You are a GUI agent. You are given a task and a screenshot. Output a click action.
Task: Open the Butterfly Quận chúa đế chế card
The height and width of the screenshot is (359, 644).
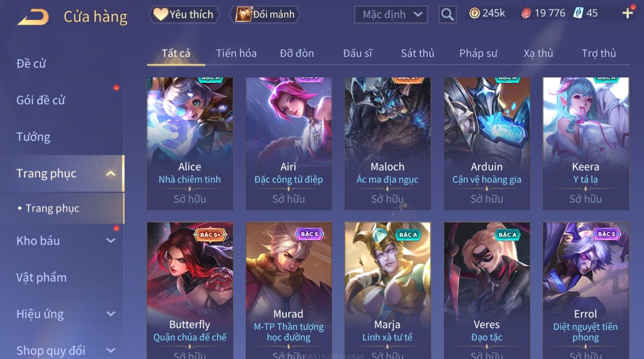click(x=190, y=291)
